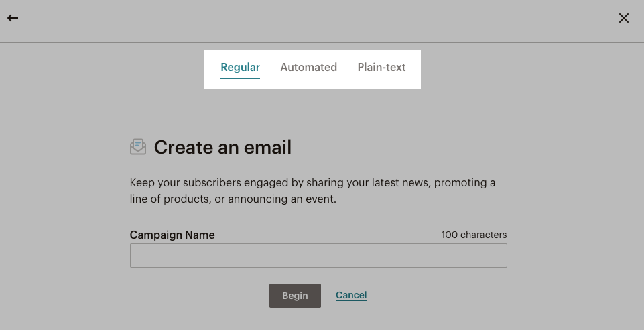The height and width of the screenshot is (330, 644).
Task: Switch to the Regular tab
Action: pos(240,67)
